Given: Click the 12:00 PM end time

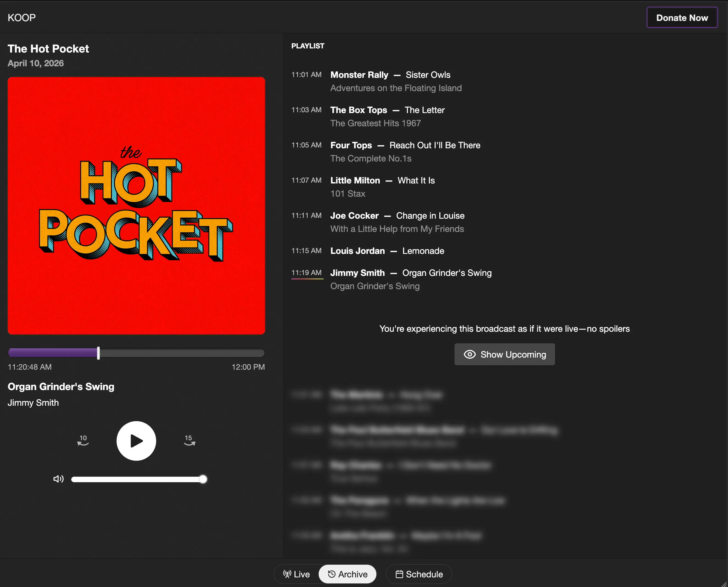Looking at the screenshot, I should [x=248, y=367].
